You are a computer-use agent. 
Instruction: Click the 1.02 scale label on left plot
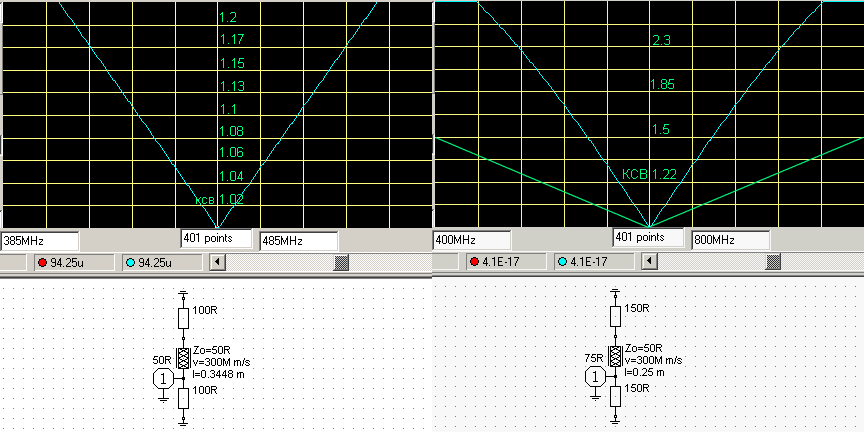coord(231,199)
